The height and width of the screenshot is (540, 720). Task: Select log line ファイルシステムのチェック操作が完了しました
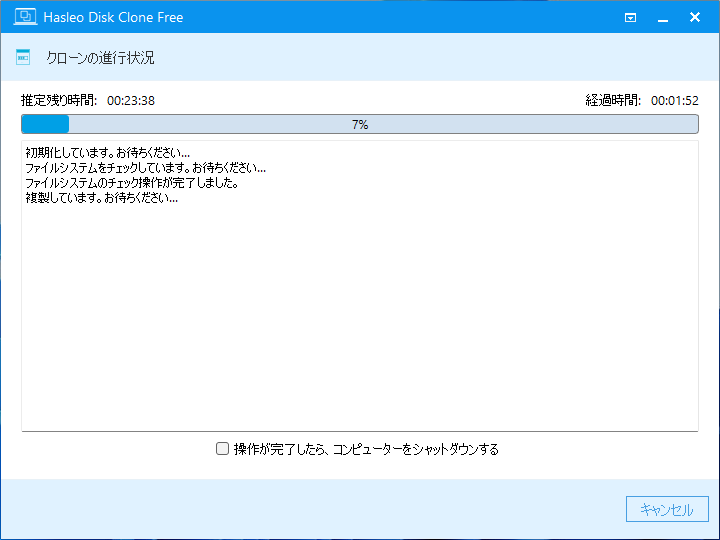[x=132, y=183]
